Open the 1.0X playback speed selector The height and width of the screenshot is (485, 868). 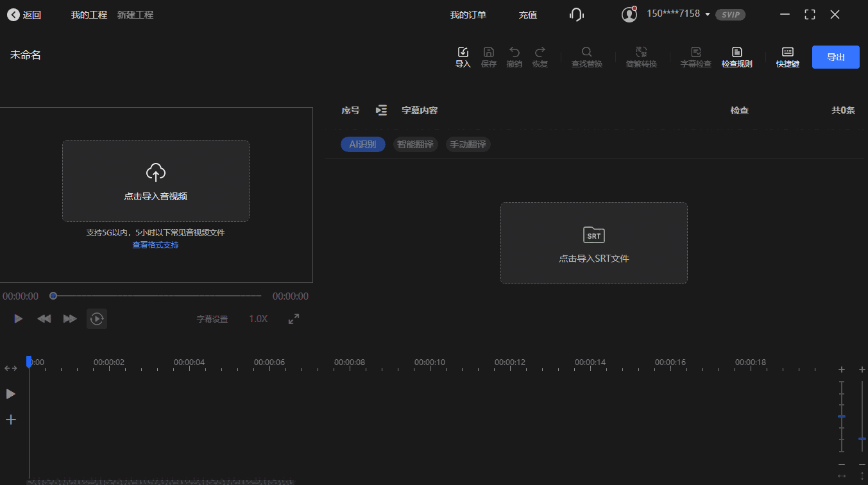click(x=259, y=319)
